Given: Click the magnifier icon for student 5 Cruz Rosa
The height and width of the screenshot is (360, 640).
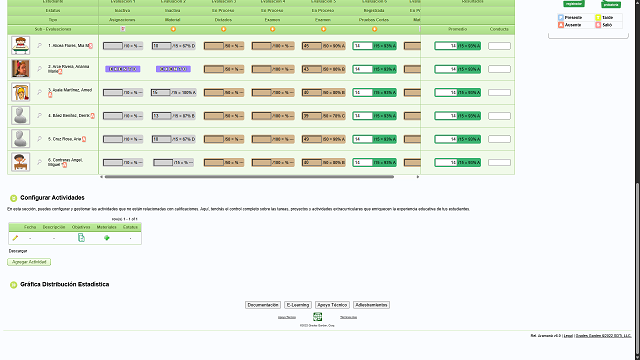Looking at the screenshot, I should coord(40,139).
